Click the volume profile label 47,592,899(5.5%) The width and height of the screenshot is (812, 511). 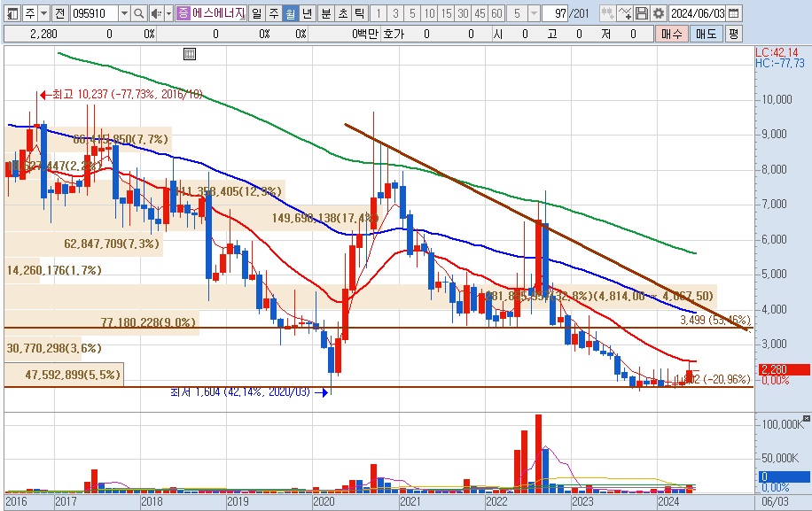coord(73,375)
